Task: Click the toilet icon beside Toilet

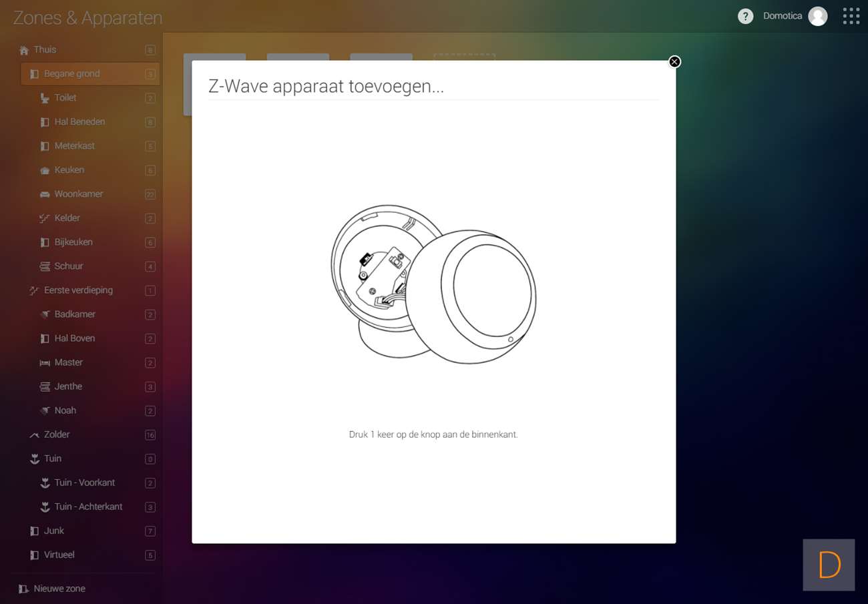Action: pyautogui.click(x=45, y=98)
